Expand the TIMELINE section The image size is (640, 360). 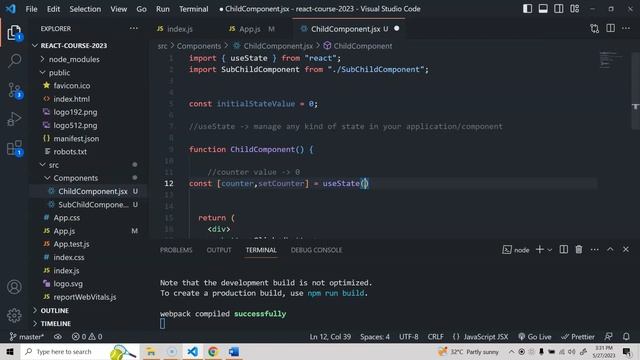click(x=56, y=324)
